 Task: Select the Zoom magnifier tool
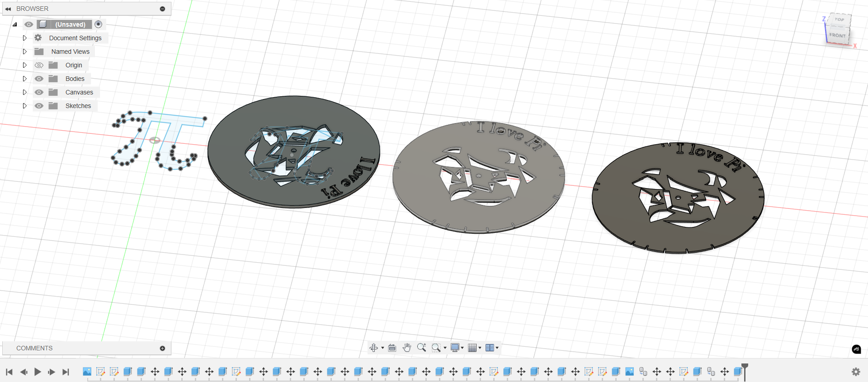(421, 348)
